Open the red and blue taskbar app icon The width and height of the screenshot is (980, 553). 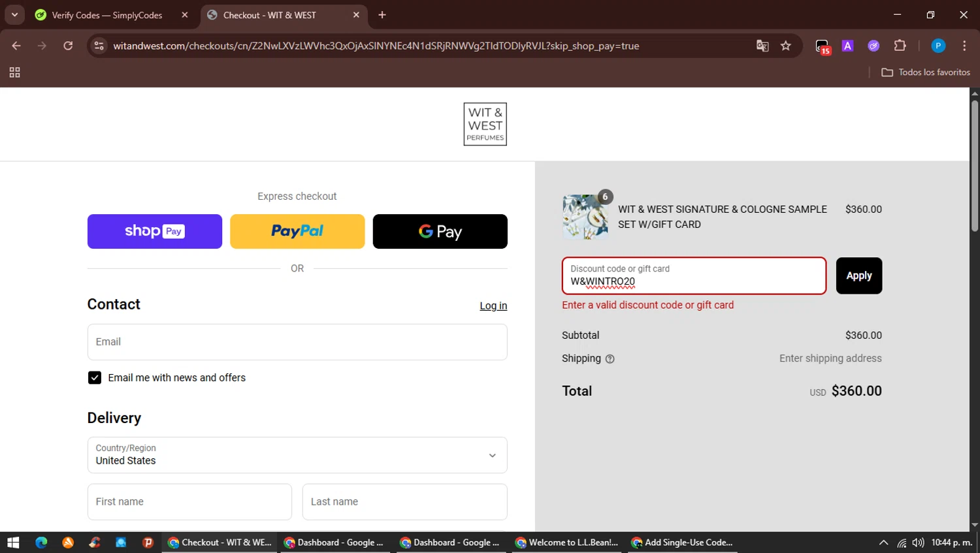tap(95, 543)
